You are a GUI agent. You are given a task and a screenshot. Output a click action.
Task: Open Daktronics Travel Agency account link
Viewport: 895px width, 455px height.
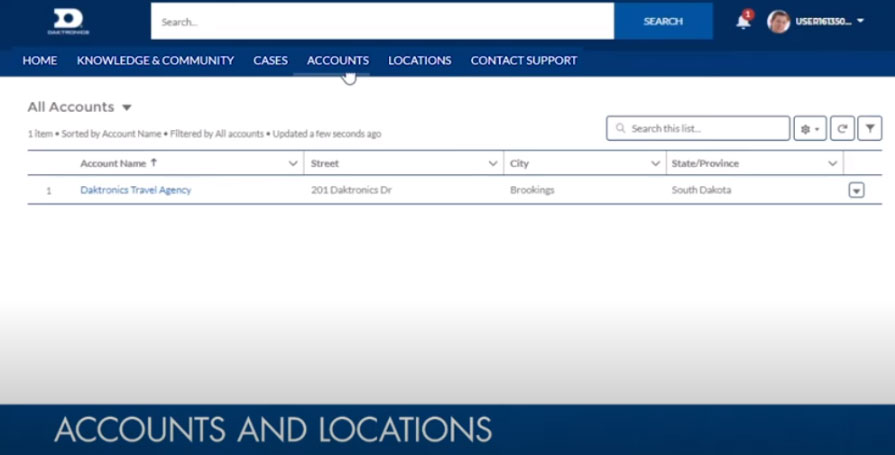click(x=135, y=190)
